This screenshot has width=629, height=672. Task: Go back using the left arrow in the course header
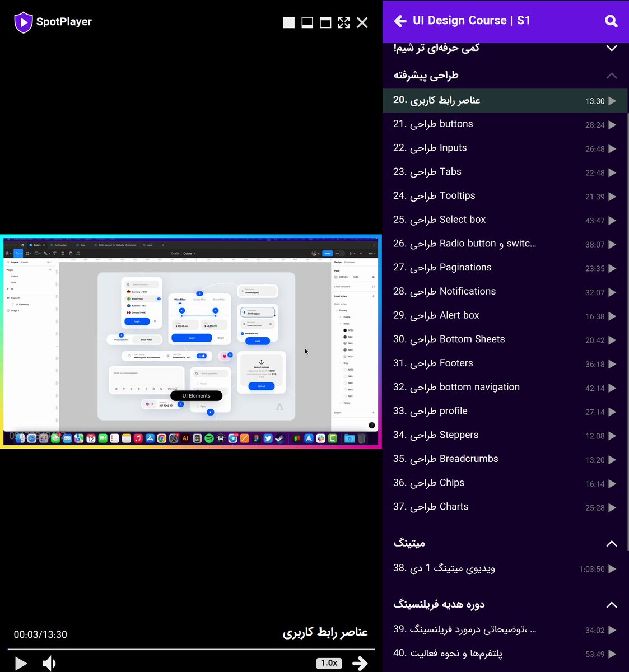tap(400, 21)
